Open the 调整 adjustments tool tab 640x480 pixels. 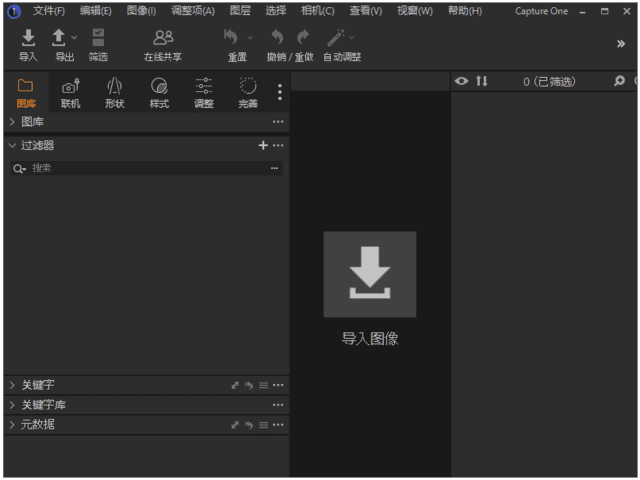pyautogui.click(x=203, y=88)
